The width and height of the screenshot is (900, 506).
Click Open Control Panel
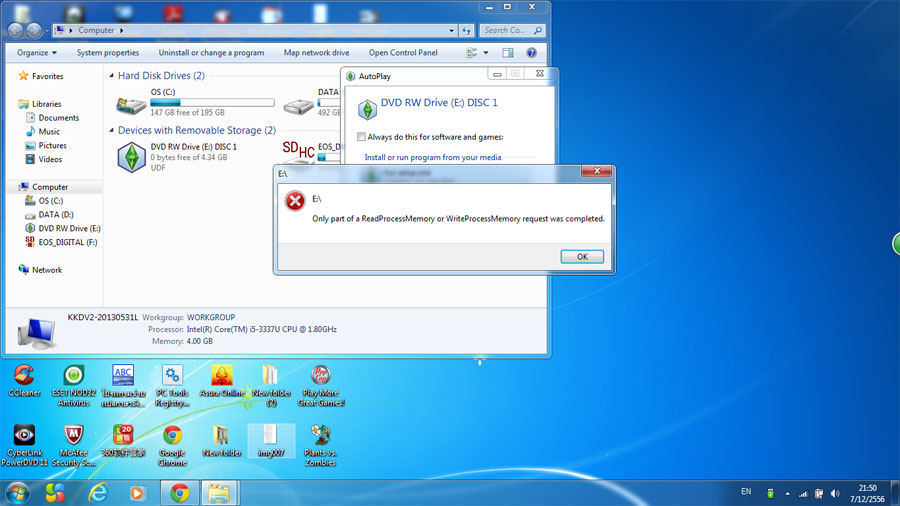click(x=403, y=53)
